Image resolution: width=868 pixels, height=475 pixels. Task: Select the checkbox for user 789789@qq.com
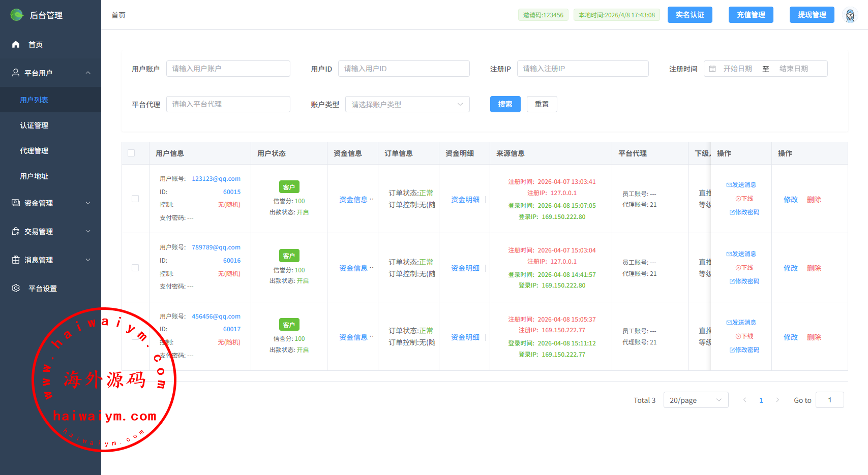[135, 268]
